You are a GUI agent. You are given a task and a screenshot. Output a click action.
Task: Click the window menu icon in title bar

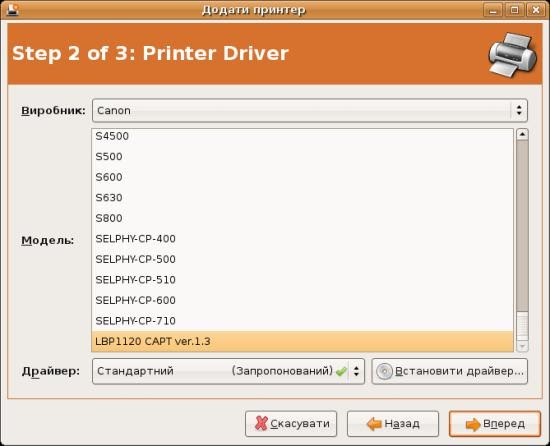(x=13, y=9)
